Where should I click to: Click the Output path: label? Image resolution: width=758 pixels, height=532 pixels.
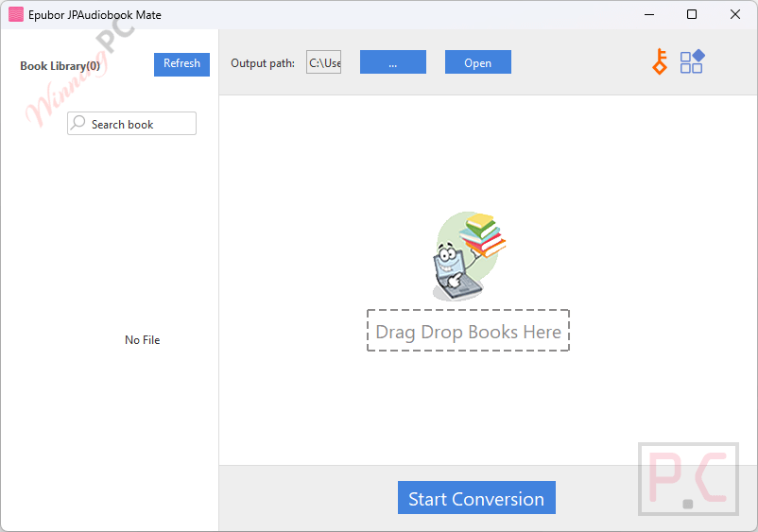[x=263, y=63]
